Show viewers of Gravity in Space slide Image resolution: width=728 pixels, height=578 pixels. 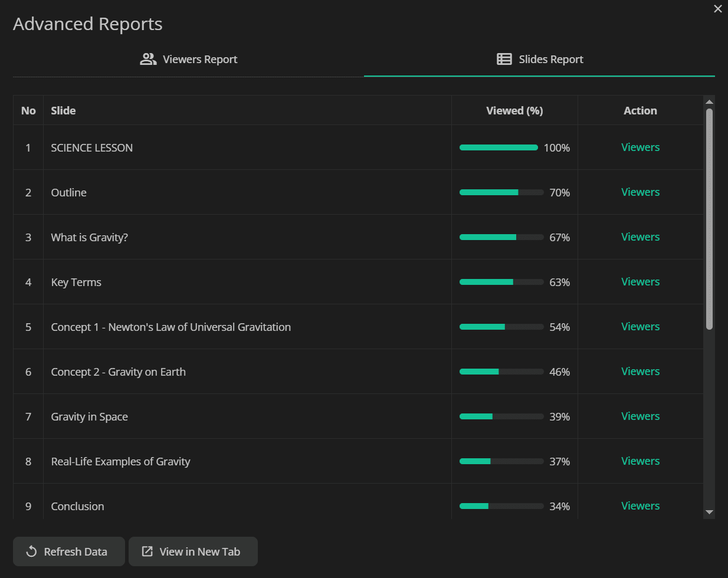[640, 416]
